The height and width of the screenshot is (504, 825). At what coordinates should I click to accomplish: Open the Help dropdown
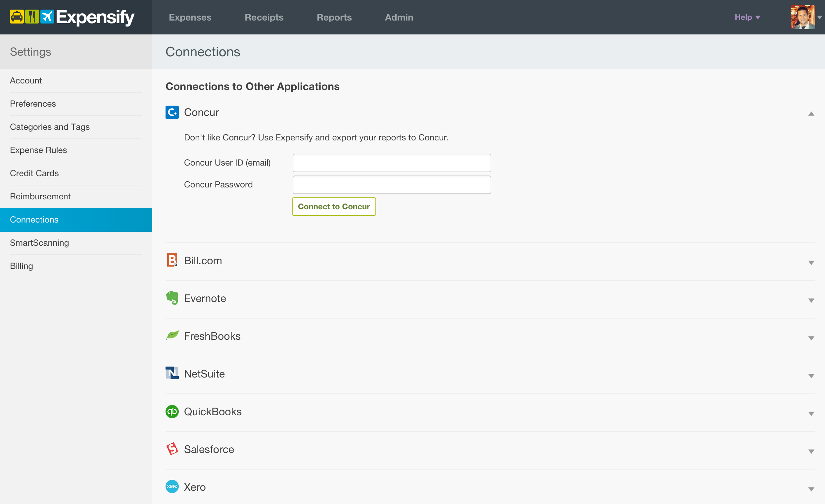coord(747,17)
